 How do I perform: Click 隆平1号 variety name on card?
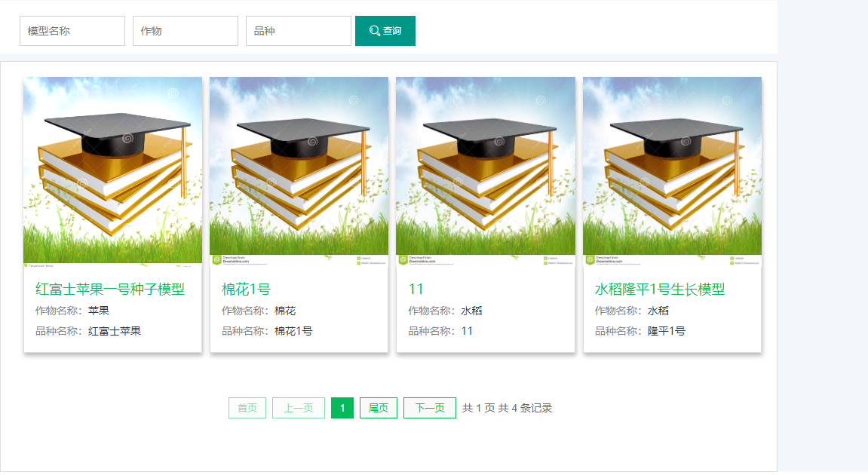(x=666, y=331)
